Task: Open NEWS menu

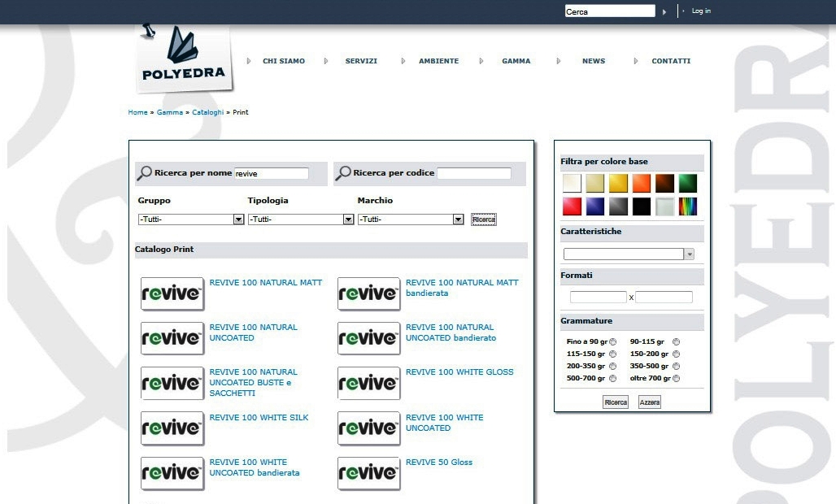Action: point(594,61)
